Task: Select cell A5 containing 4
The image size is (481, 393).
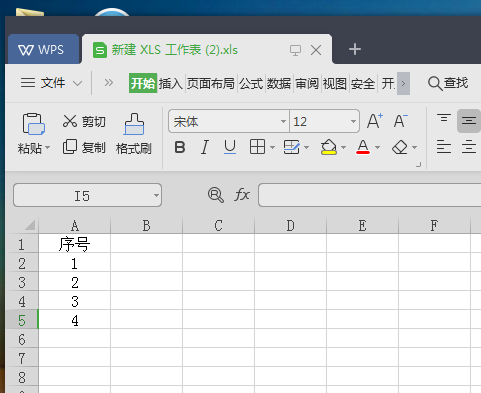Action: click(75, 320)
